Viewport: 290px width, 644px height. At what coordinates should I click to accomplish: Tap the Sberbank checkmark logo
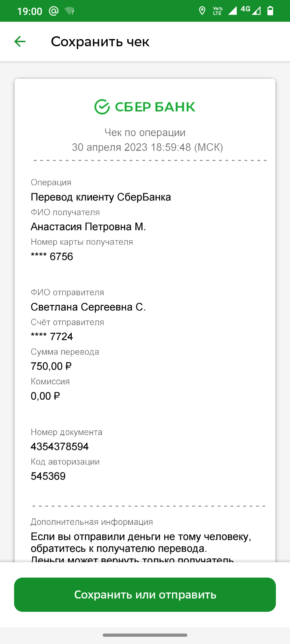coord(102,107)
